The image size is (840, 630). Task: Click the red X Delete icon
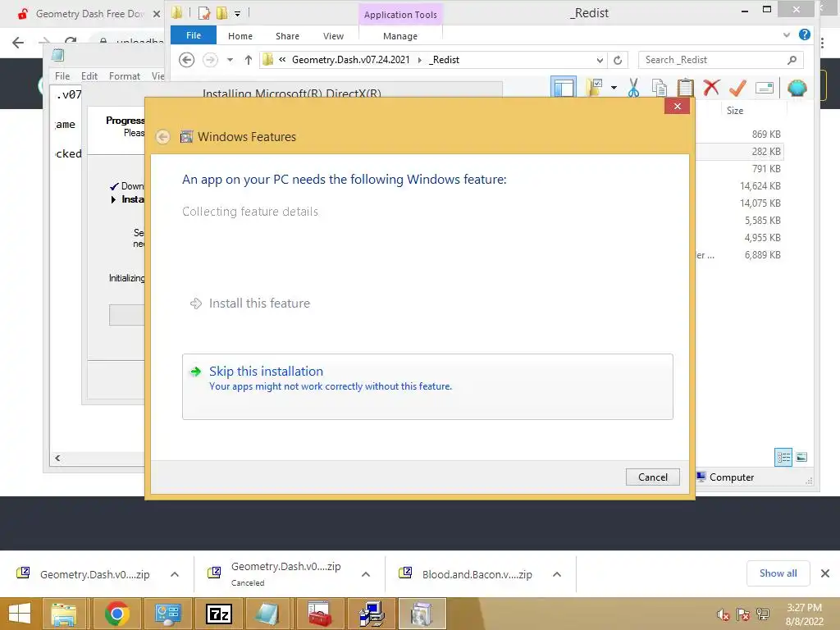(711, 87)
